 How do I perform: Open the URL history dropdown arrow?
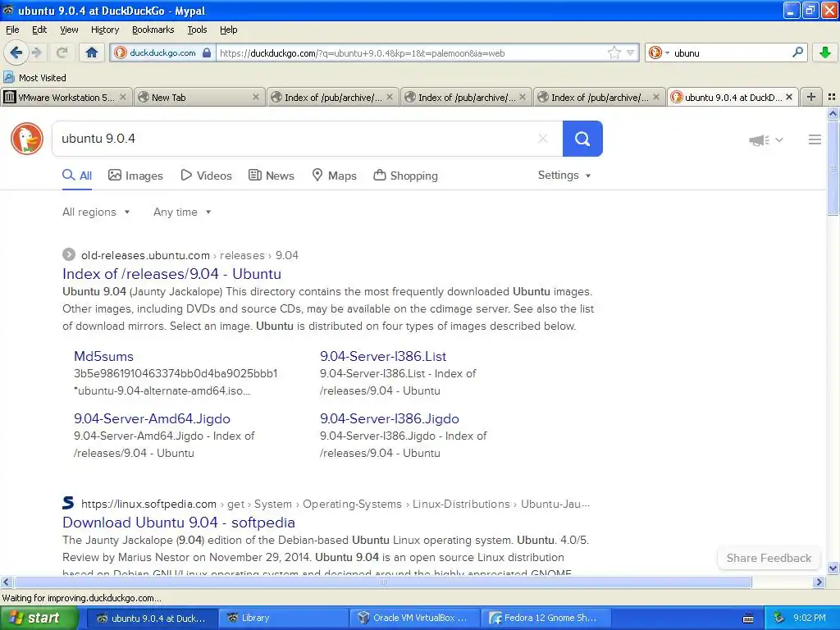pos(631,52)
